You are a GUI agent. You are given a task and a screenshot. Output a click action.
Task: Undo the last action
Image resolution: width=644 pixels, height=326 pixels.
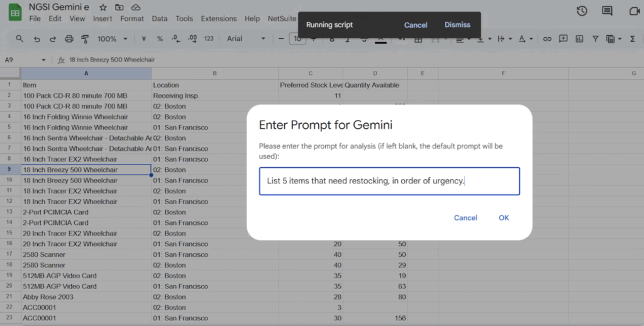(37, 39)
